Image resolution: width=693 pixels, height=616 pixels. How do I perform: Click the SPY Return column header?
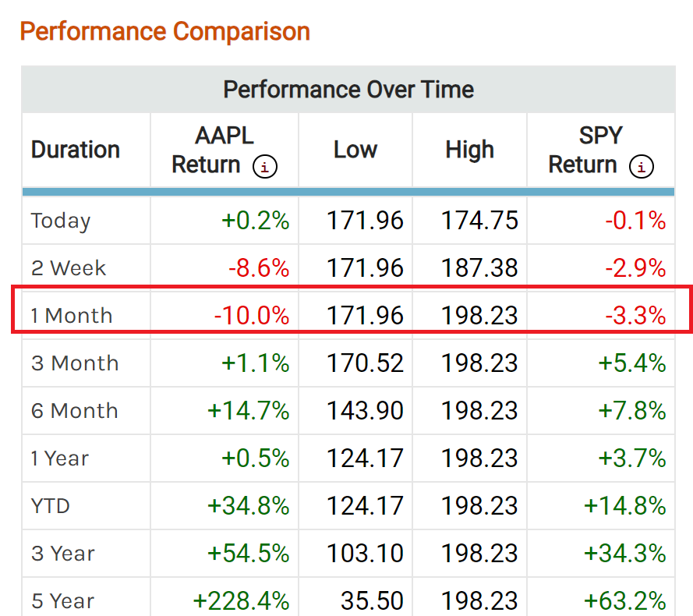[601, 150]
